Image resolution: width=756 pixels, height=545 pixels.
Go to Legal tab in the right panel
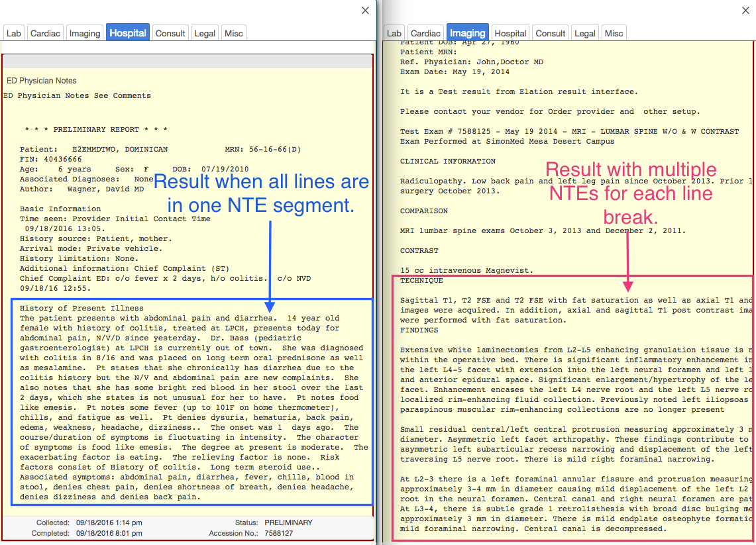point(585,33)
